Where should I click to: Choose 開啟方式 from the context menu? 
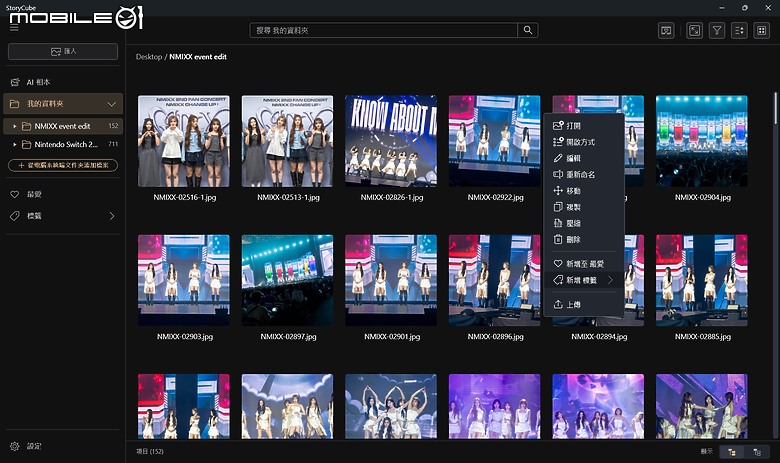584,142
